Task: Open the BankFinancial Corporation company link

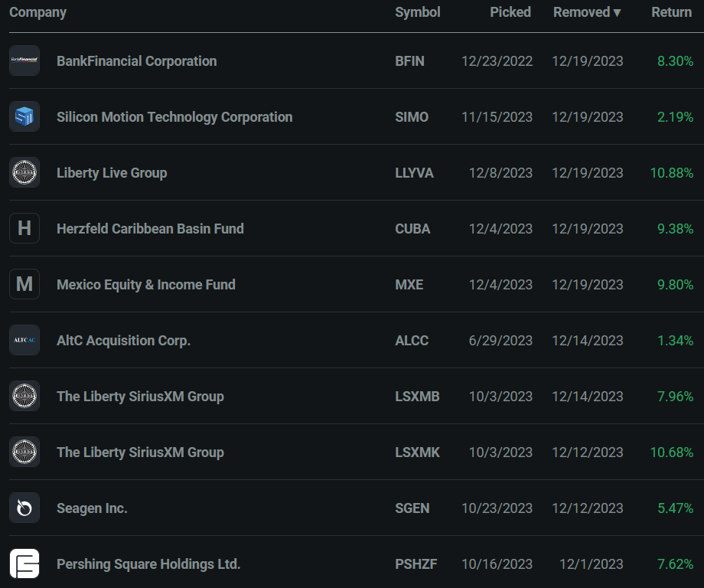Action: click(136, 61)
